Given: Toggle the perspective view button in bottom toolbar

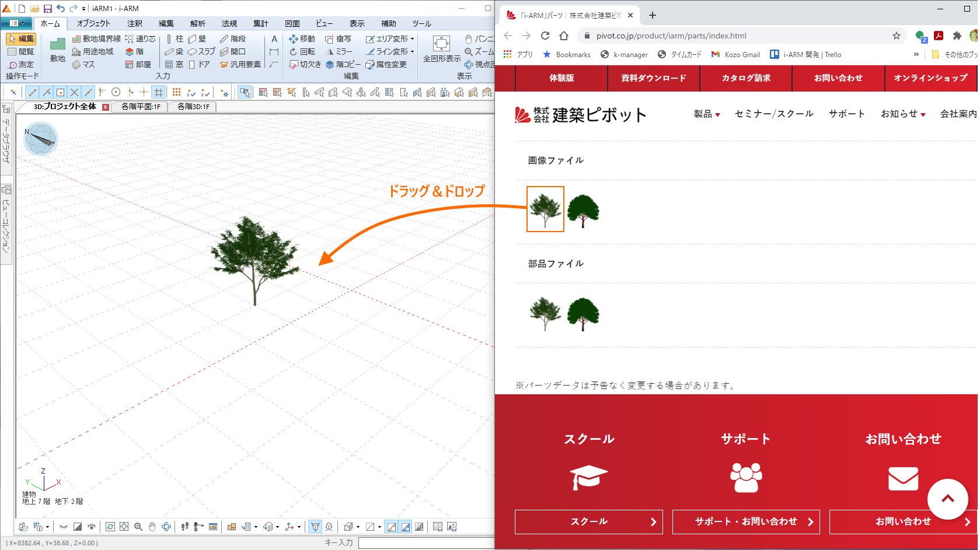Looking at the screenshot, I should (315, 527).
